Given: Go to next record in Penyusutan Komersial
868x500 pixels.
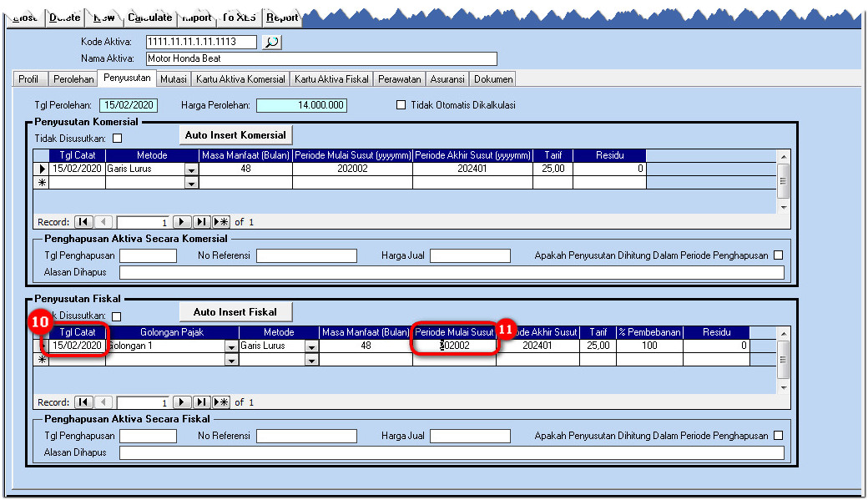Looking at the screenshot, I should 181,222.
